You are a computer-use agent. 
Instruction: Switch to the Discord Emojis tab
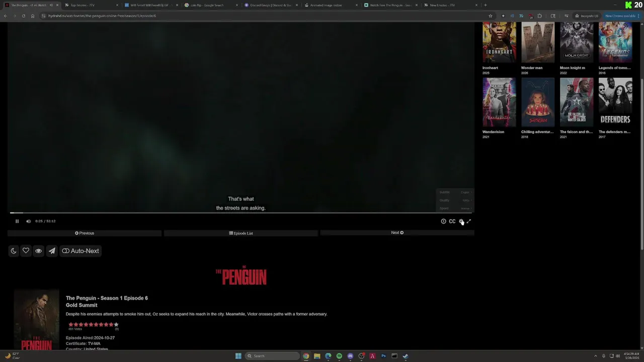[271, 5]
